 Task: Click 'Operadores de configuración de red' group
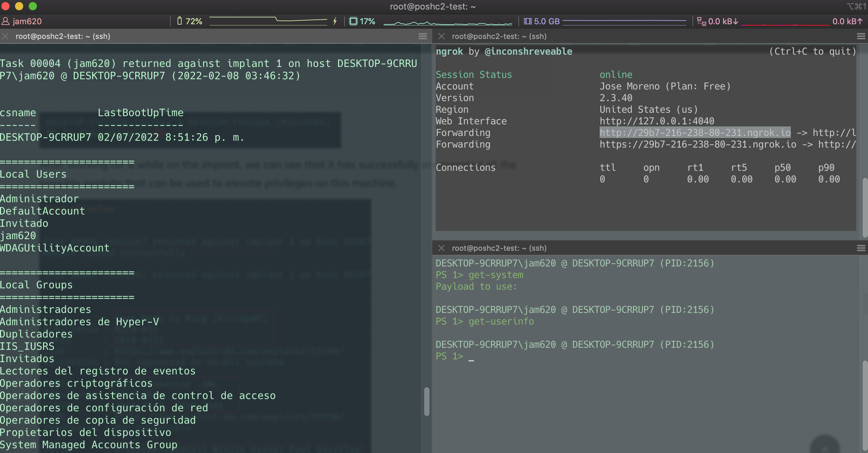(x=104, y=408)
